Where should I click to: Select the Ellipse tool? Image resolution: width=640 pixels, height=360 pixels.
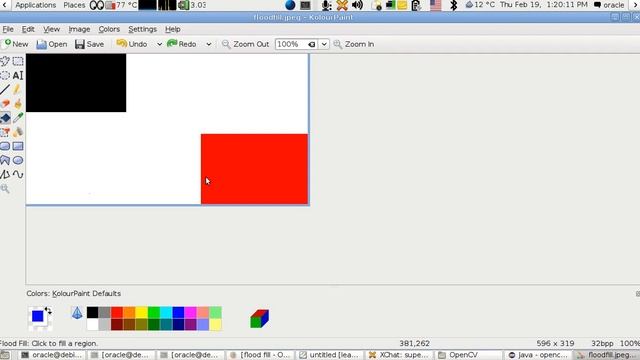point(18,160)
